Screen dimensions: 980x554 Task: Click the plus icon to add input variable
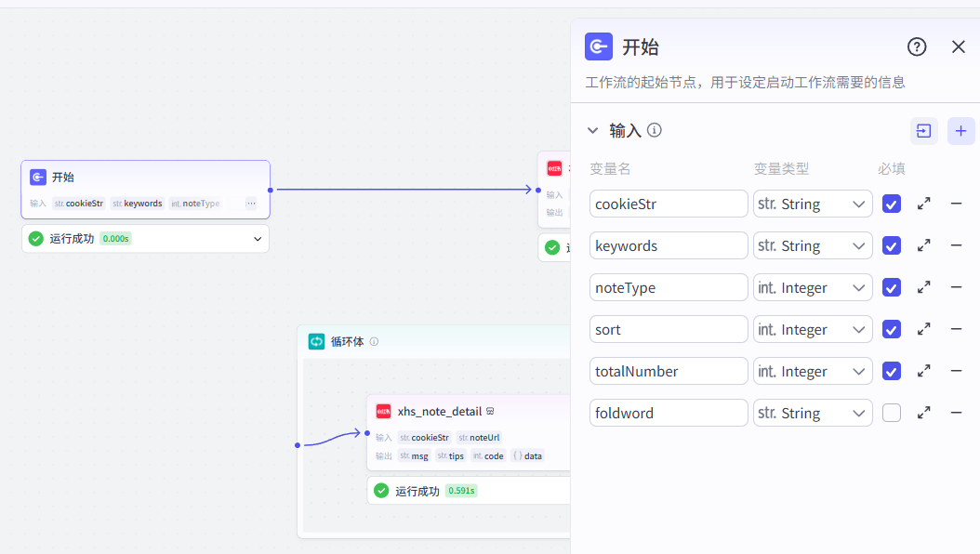pyautogui.click(x=960, y=131)
